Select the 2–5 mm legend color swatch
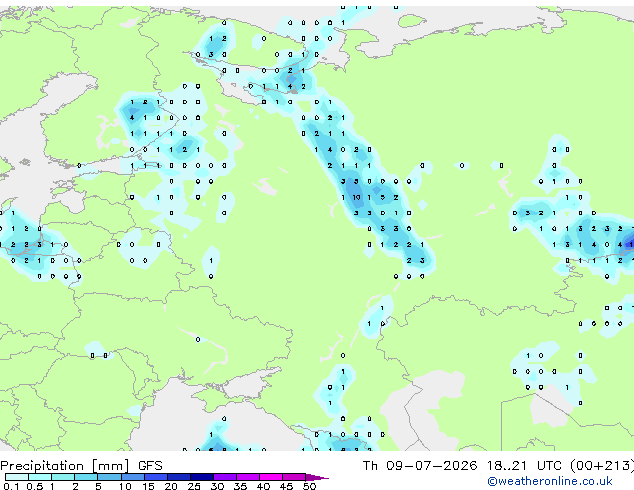634x490 pixels. click(86, 477)
